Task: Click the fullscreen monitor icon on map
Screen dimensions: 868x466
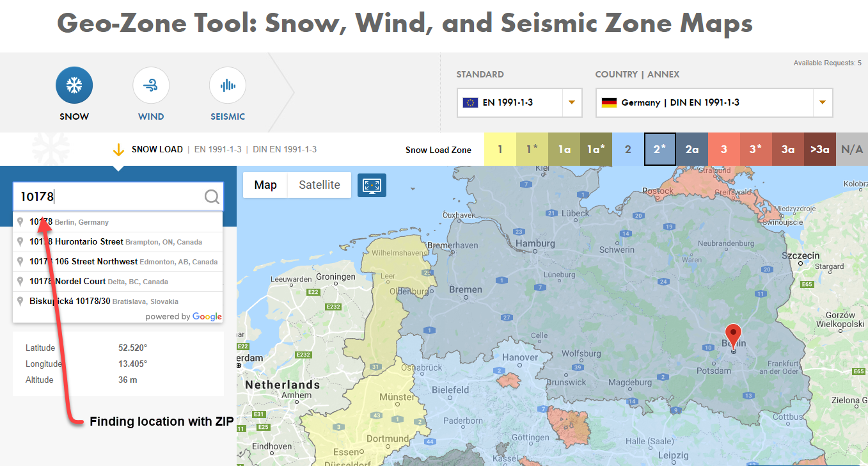Action: tap(372, 185)
